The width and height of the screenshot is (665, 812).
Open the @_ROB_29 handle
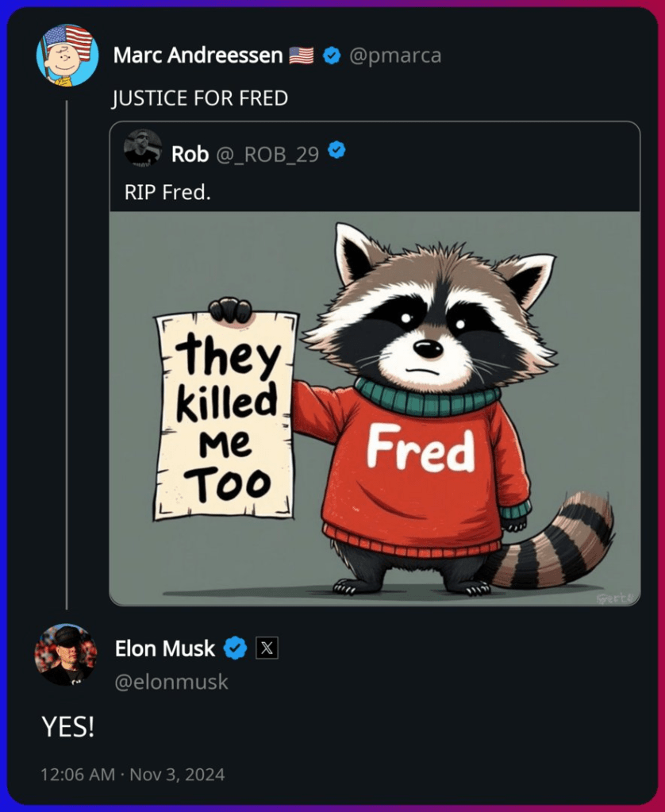[x=267, y=154]
